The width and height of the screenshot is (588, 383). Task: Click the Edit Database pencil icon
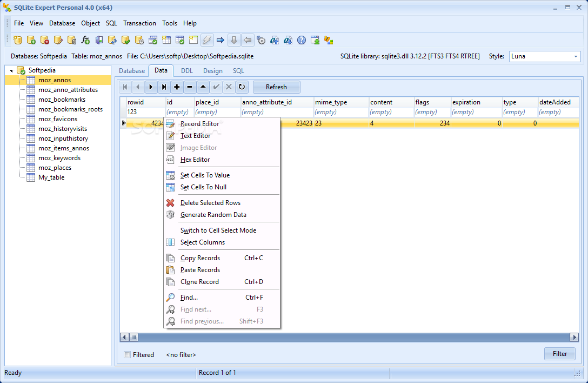point(58,40)
